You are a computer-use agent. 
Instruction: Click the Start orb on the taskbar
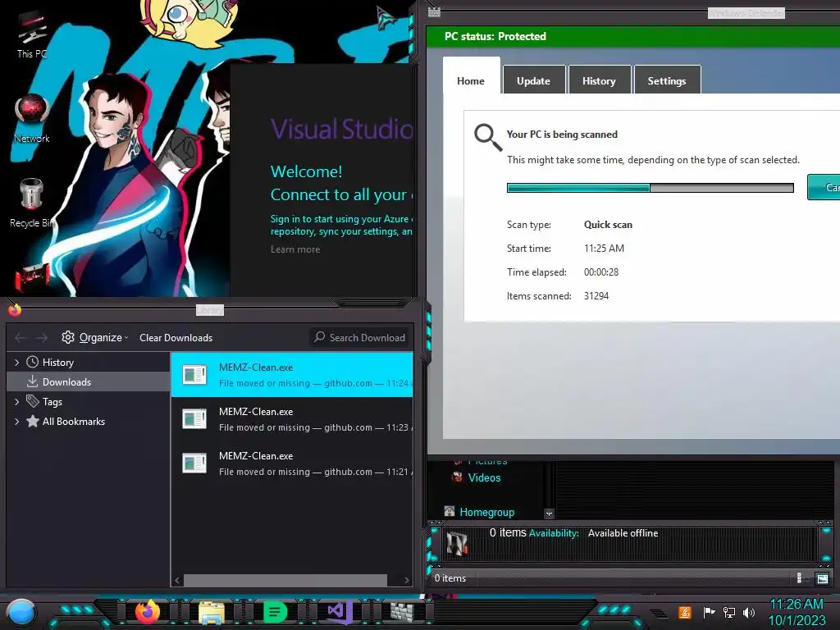[x=21, y=612]
